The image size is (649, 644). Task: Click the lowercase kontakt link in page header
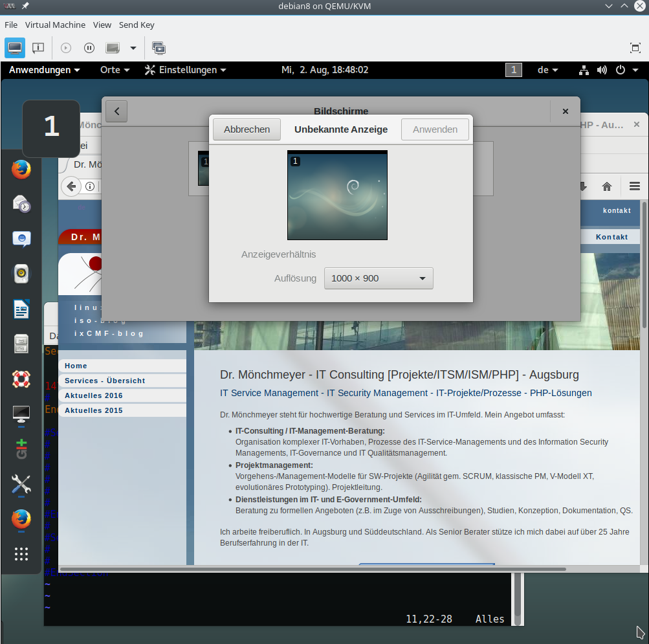tap(617, 211)
